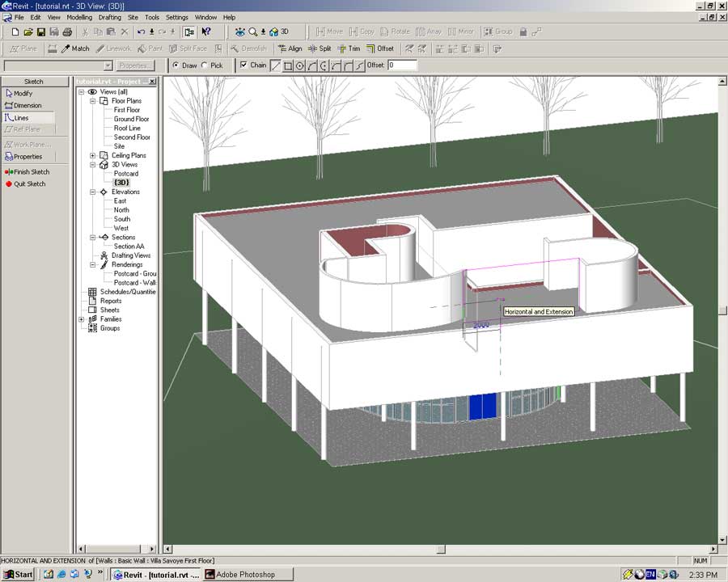This screenshot has height=582, width=728.
Task: Collapse the 3D Views node
Action: 92,165
